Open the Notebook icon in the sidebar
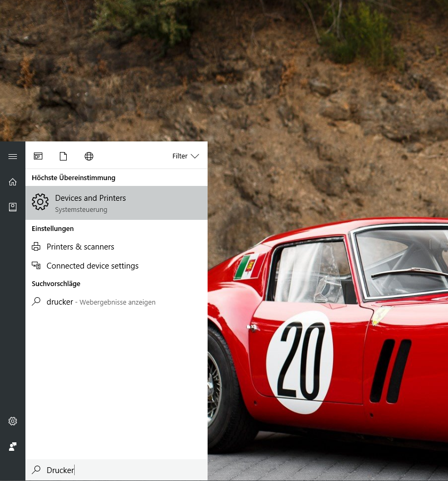The image size is (448, 481). point(13,207)
